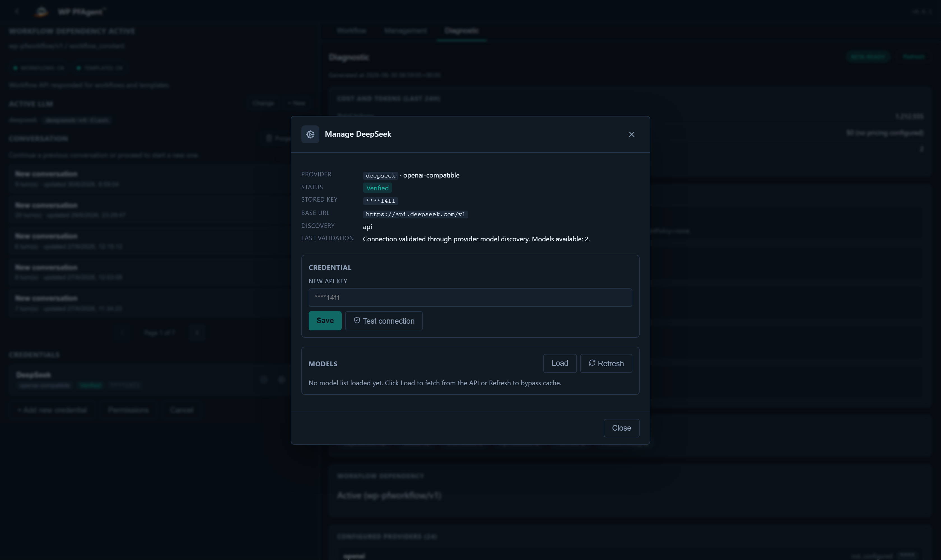
Task: Click the gear icon beside Manage DeepSeek
Action: click(x=310, y=134)
